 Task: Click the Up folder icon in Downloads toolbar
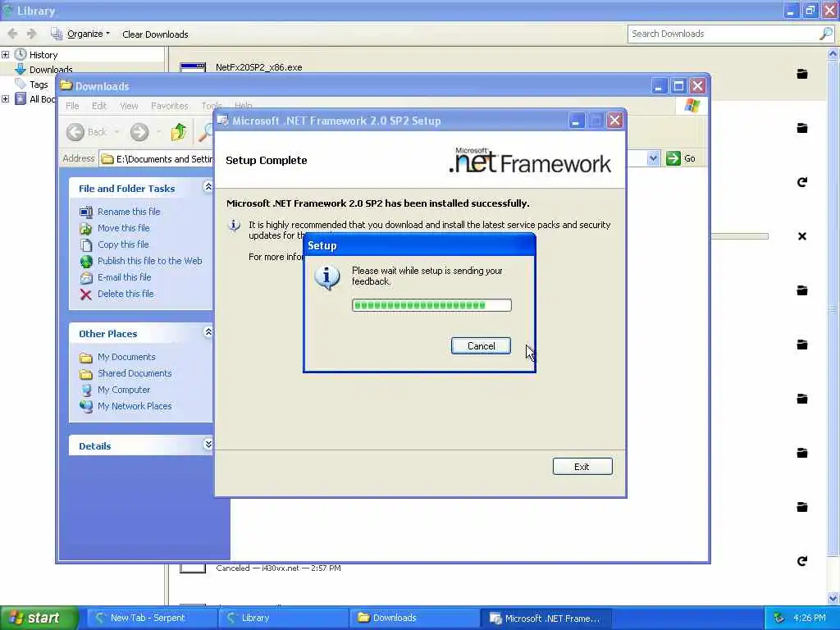coord(178,132)
